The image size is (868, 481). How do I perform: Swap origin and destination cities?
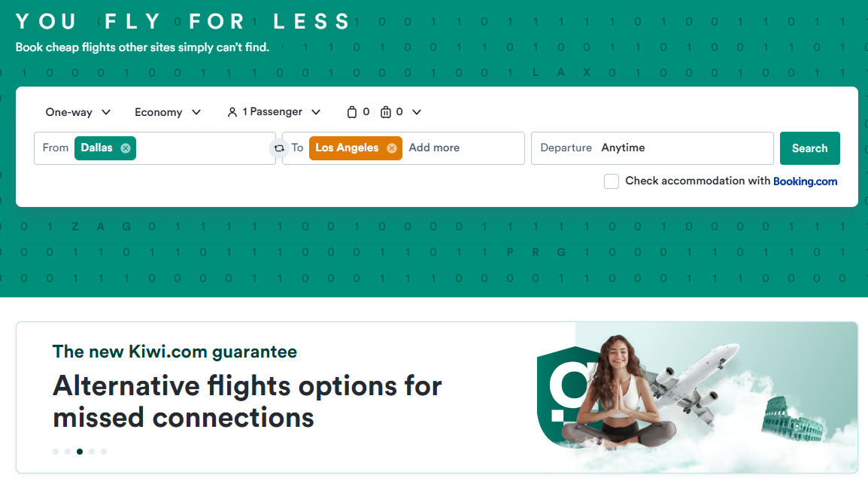click(279, 148)
